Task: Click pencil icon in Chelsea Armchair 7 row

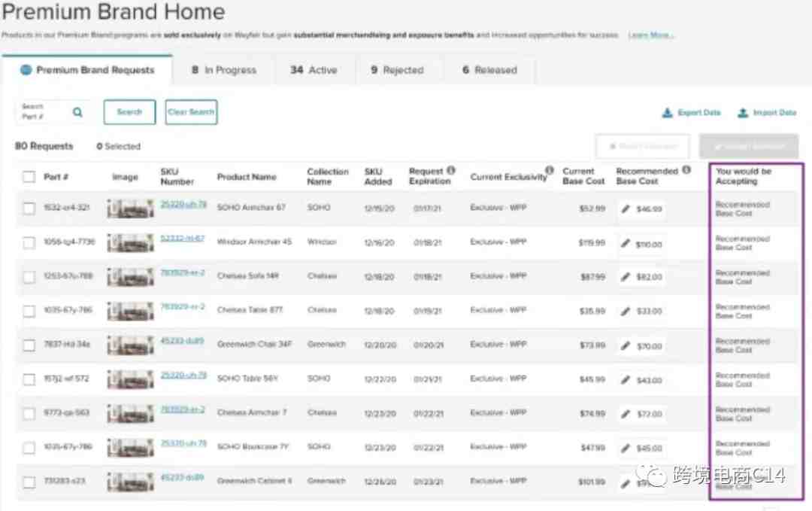Action: [x=626, y=414]
